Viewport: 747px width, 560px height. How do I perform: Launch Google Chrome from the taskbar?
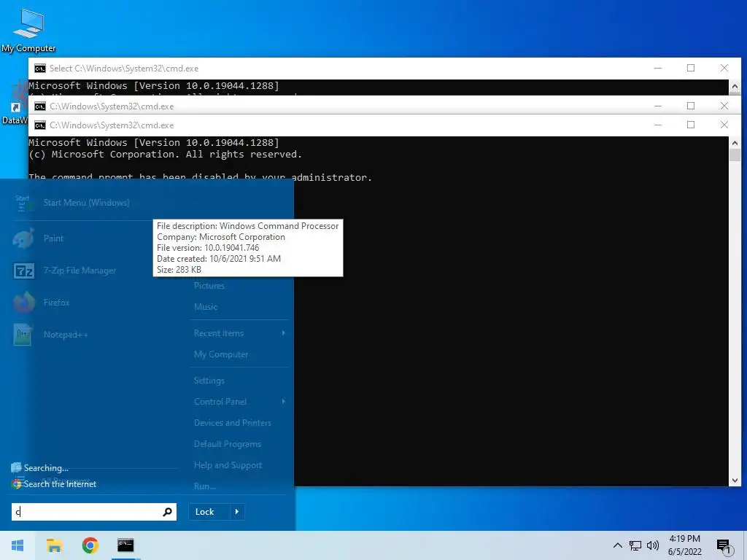pyautogui.click(x=90, y=545)
